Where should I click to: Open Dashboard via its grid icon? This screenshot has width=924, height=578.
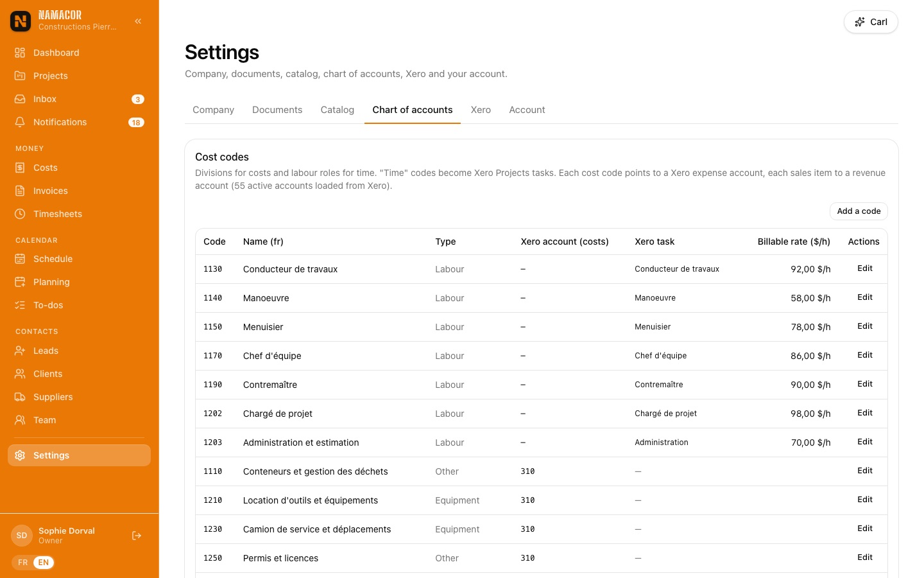click(x=20, y=53)
